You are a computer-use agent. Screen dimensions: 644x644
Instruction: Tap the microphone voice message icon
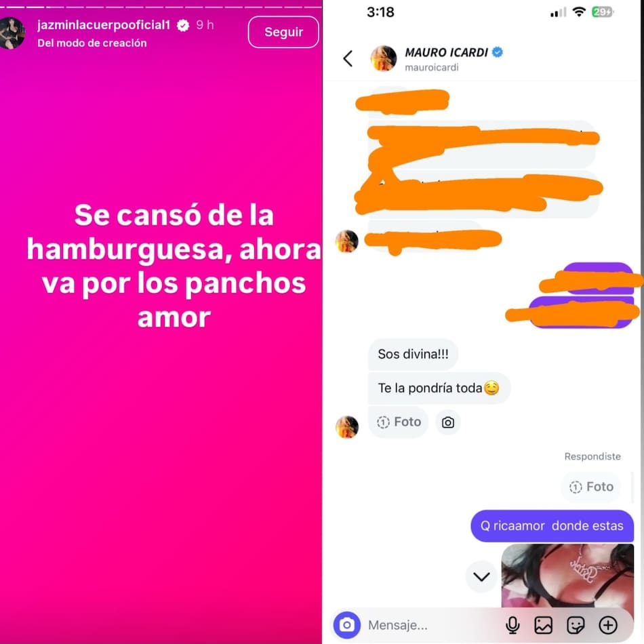(512, 625)
